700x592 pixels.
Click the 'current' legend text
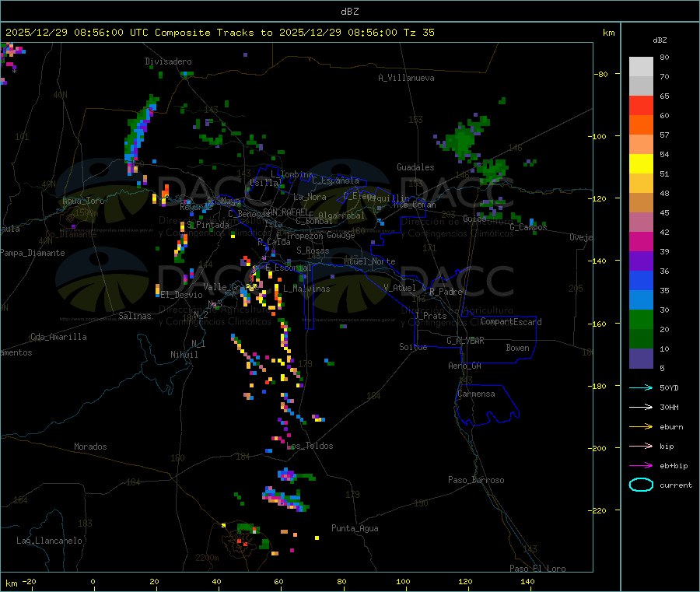pos(676,485)
